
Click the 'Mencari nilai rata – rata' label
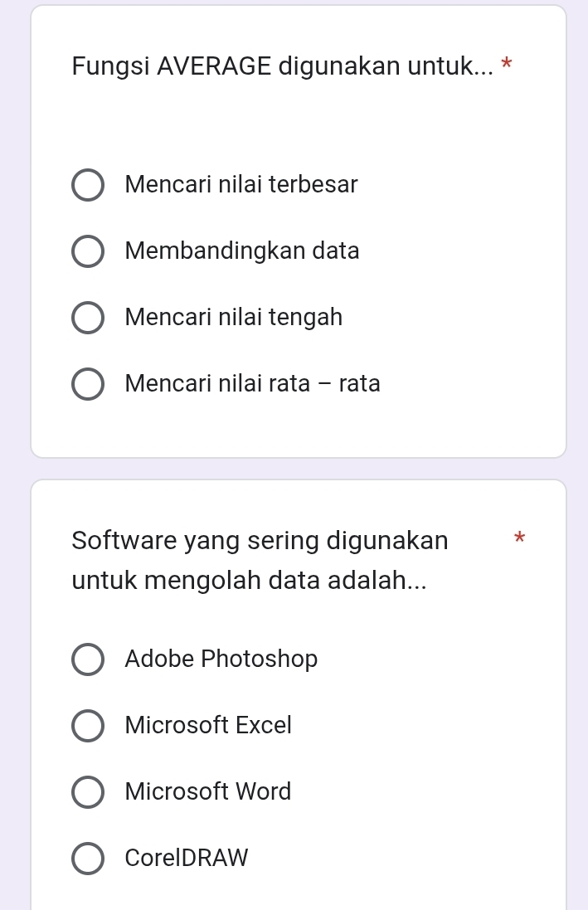pyautogui.click(x=253, y=383)
